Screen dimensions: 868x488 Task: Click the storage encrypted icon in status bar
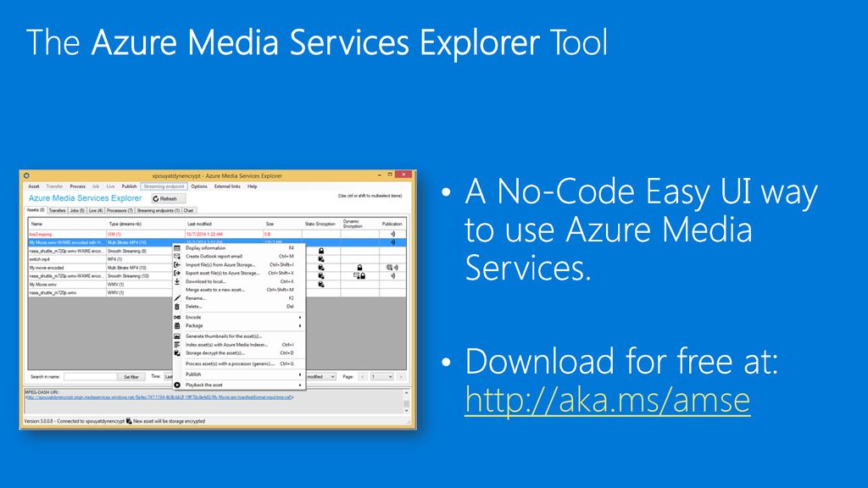(x=129, y=421)
